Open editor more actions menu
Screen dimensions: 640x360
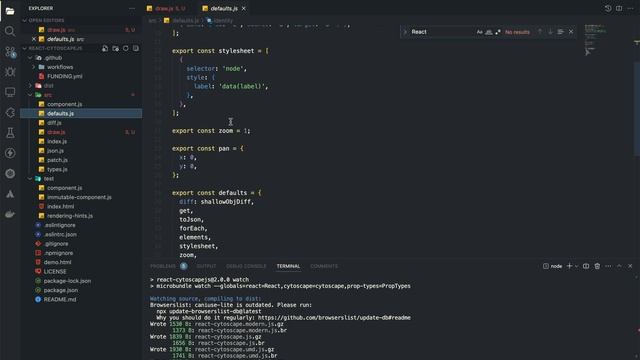coord(630,8)
